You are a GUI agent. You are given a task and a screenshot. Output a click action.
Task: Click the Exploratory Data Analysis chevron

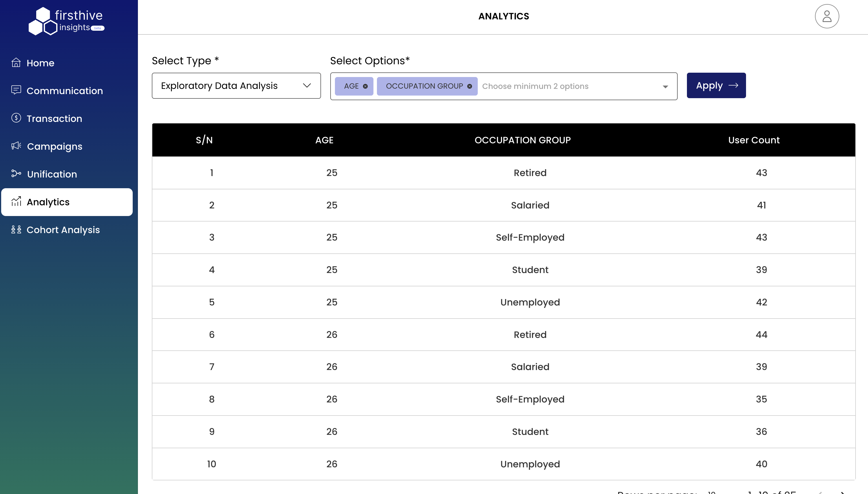(307, 85)
